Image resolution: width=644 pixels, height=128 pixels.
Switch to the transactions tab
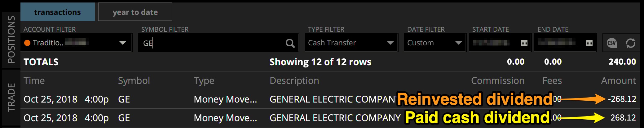57,12
